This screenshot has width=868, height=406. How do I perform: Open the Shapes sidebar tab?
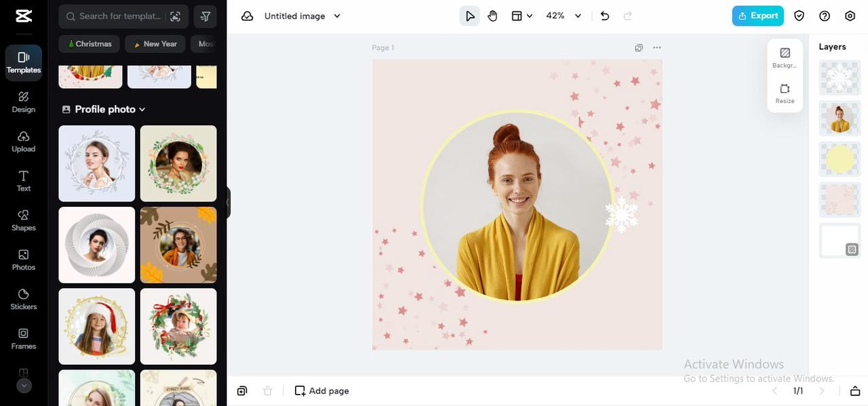(x=24, y=220)
